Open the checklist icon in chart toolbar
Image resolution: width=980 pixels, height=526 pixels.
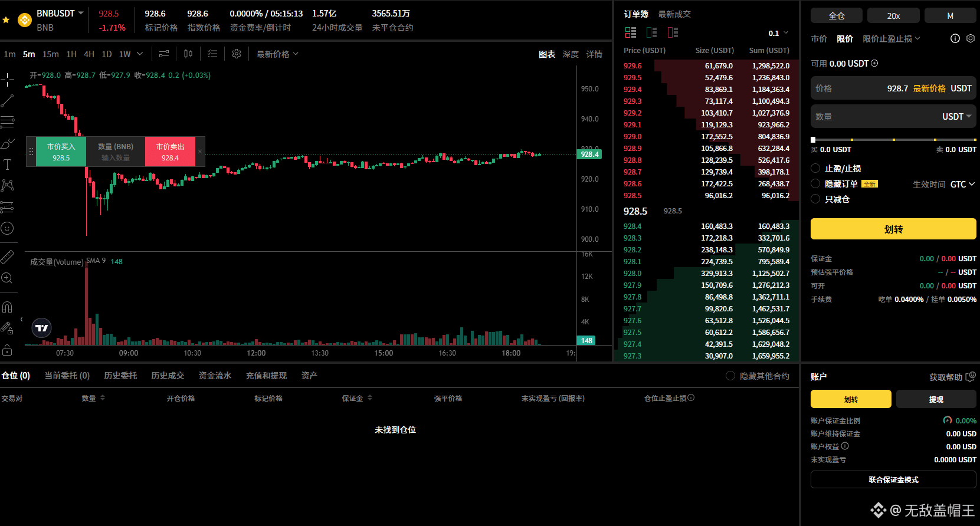pos(212,54)
